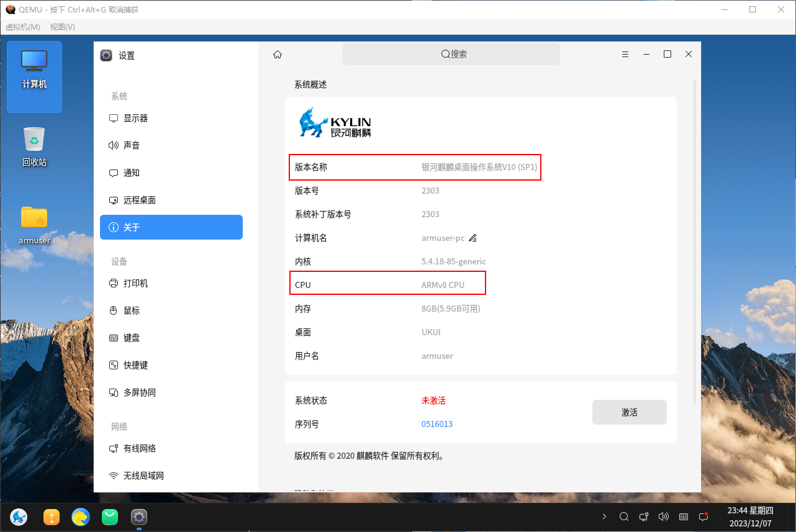Expand the hidden tray icons chevron
Image resolution: width=796 pixels, height=532 pixels.
pos(604,516)
